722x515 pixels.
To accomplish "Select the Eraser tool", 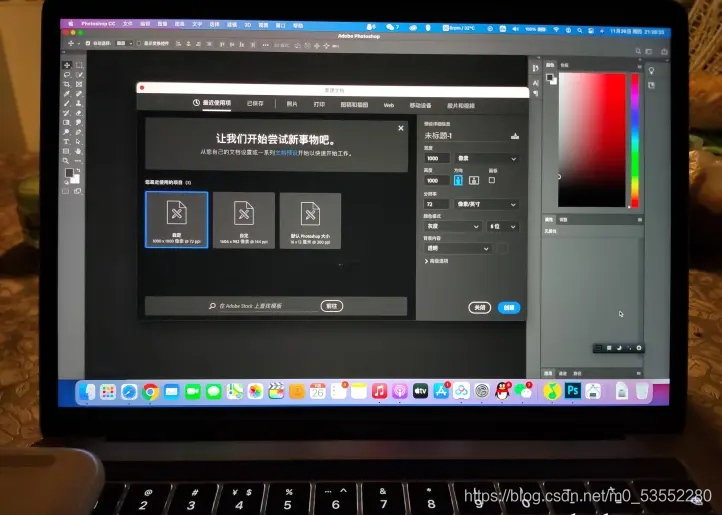I will pos(79,113).
